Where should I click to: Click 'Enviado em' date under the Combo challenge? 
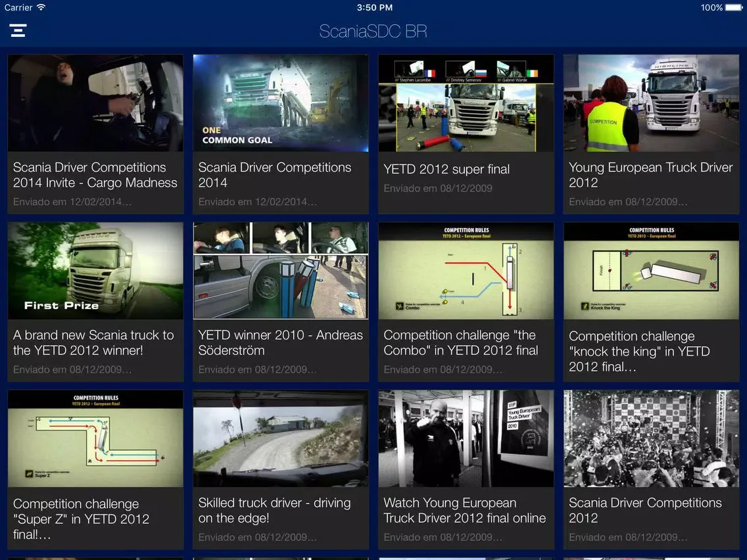(443, 369)
